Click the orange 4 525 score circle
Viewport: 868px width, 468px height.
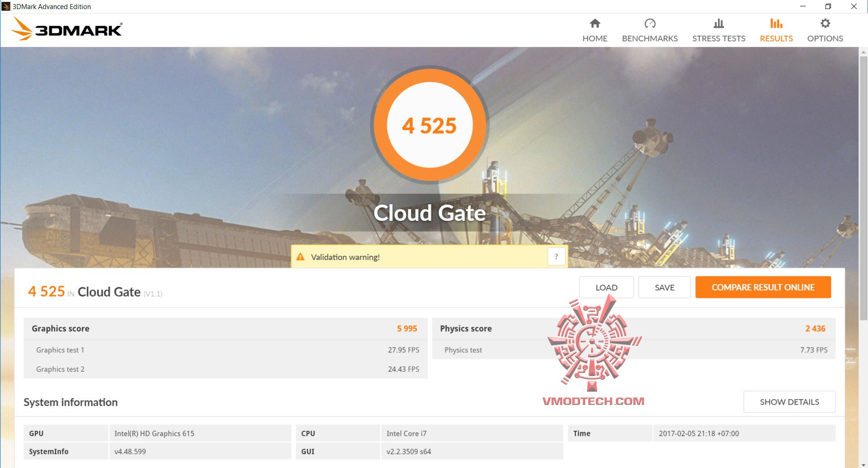pos(429,125)
